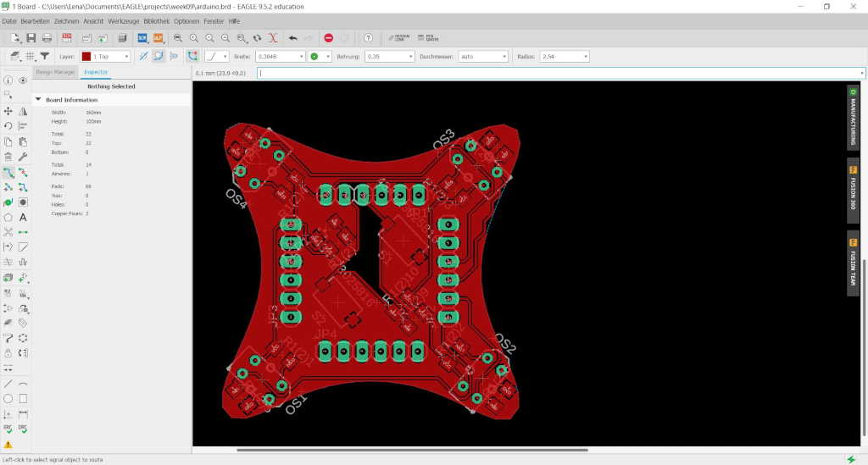868x465 pixels.
Task: Click the red Layer color swatch
Action: (x=86, y=57)
